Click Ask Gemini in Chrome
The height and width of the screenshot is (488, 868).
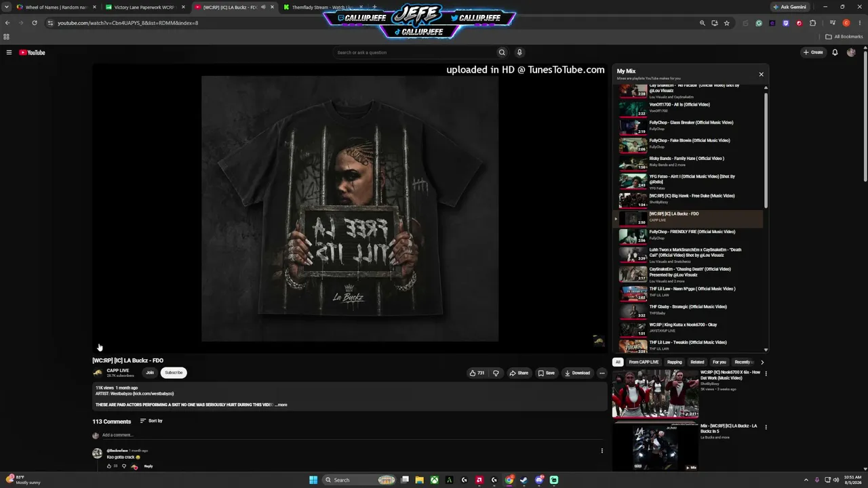tap(790, 7)
